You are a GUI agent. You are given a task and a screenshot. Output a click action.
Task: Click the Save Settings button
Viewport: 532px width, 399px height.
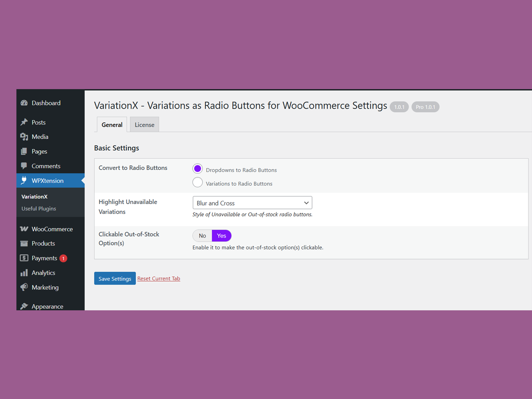coord(115,278)
